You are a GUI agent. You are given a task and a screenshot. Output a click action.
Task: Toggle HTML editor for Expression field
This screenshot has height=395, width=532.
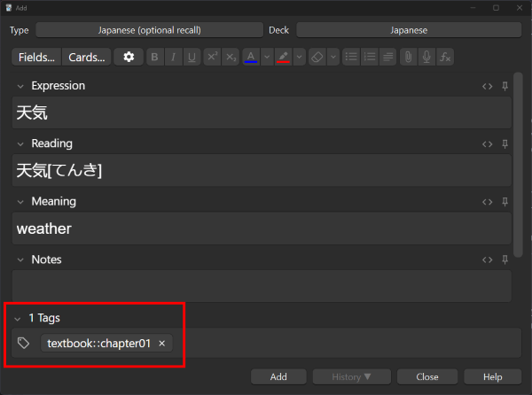point(487,87)
